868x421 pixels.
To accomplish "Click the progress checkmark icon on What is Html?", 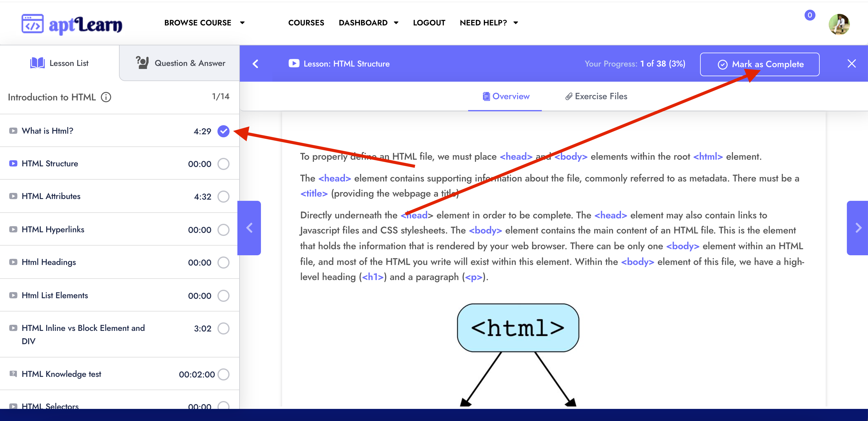I will 224,131.
